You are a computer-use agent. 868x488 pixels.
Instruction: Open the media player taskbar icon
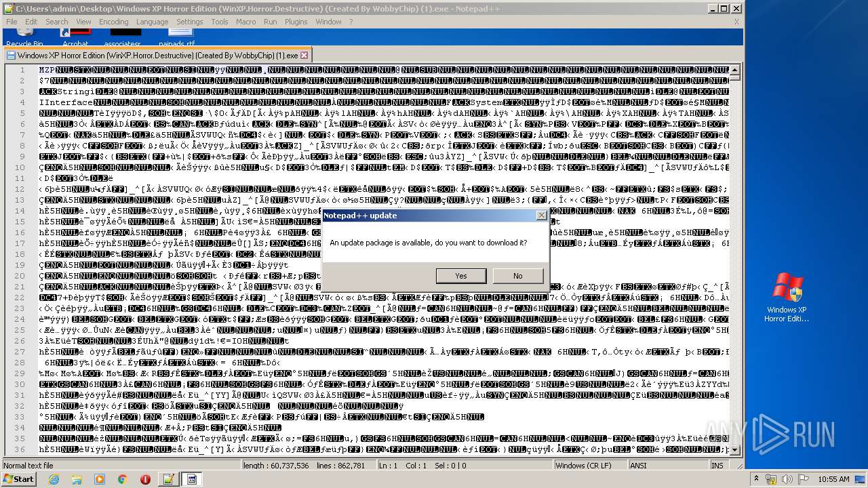100,479
